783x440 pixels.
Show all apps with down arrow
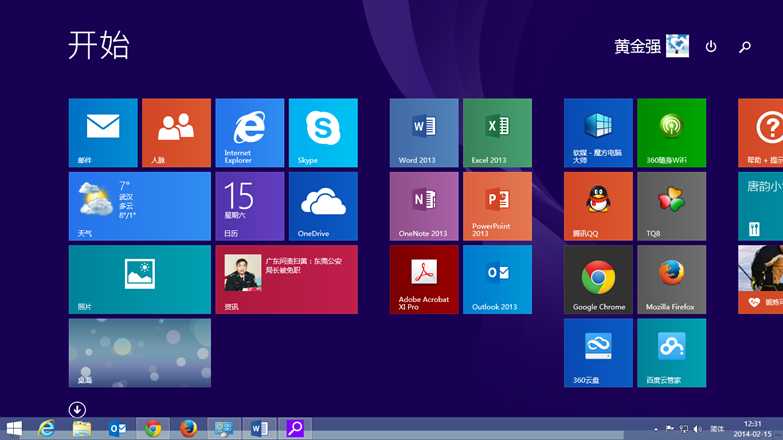77,410
